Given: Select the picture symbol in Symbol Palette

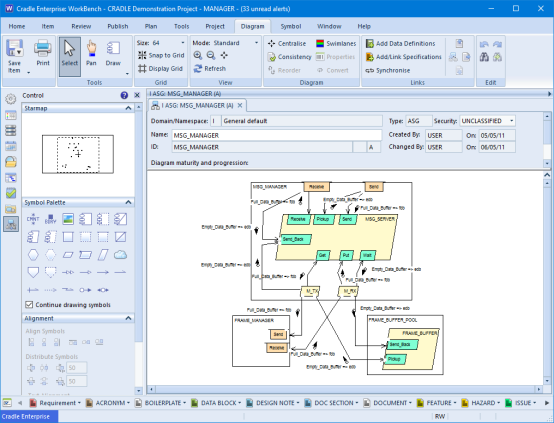Looking at the screenshot, I should tap(68, 219).
